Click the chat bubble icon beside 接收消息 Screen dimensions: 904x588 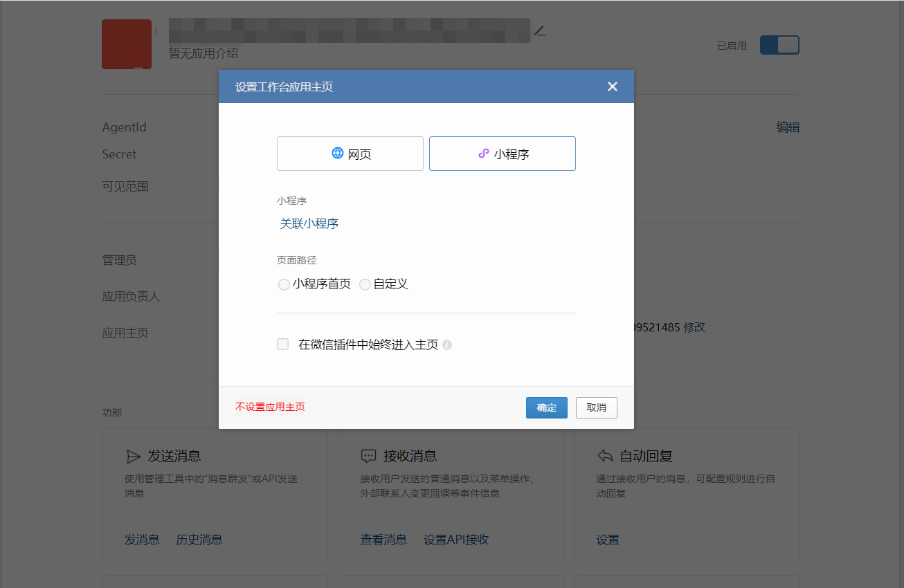[369, 455]
